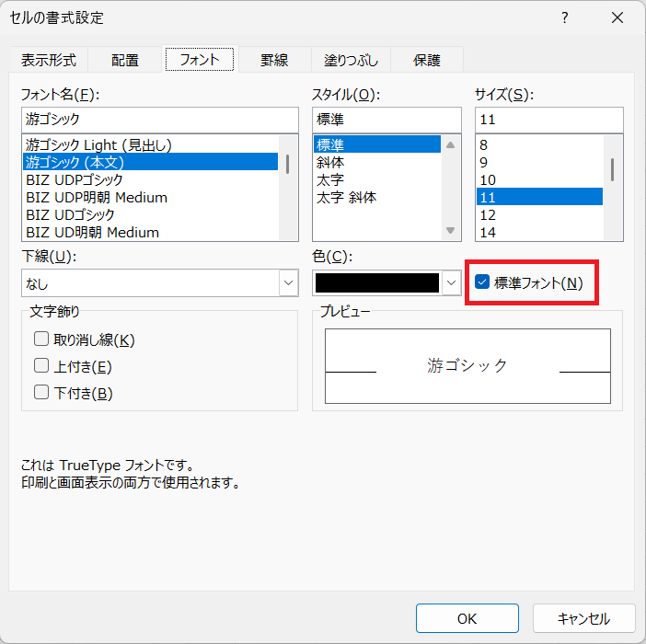Click the フォント名 input field

click(x=160, y=120)
